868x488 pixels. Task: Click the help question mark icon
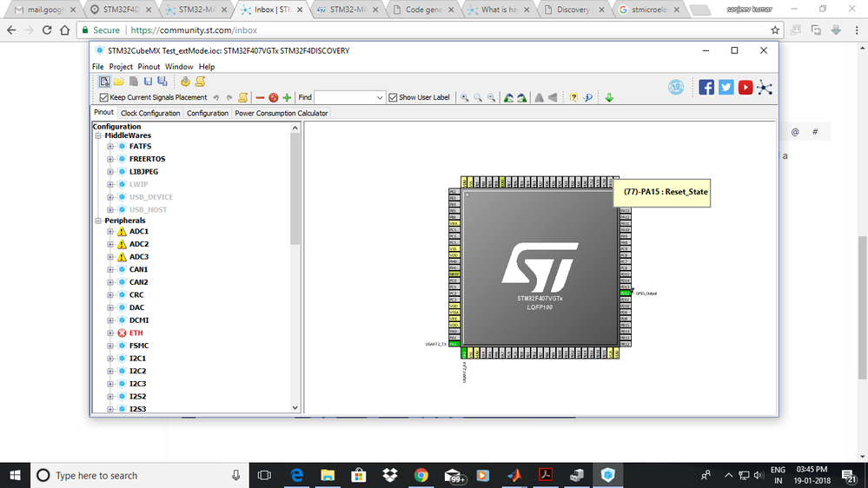point(573,98)
